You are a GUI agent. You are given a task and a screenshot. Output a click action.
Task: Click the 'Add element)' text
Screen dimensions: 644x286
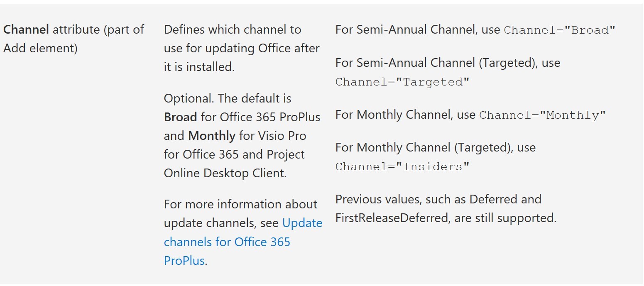click(40, 48)
